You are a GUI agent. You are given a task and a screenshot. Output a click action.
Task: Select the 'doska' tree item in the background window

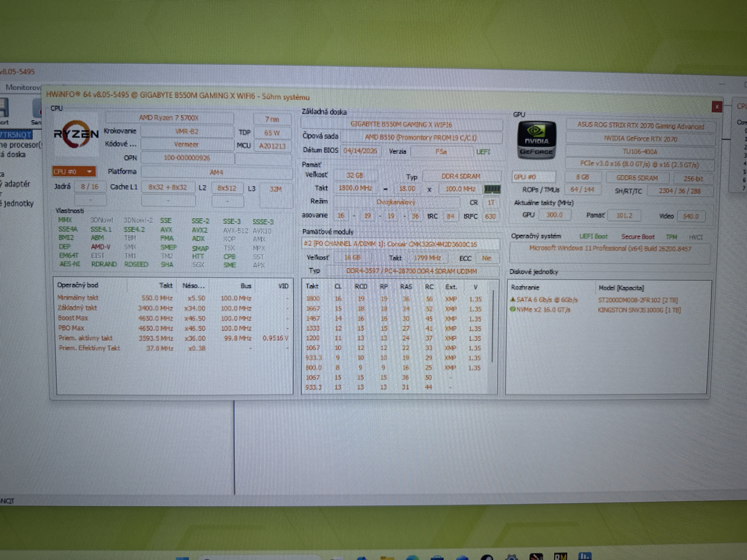[x=13, y=155]
